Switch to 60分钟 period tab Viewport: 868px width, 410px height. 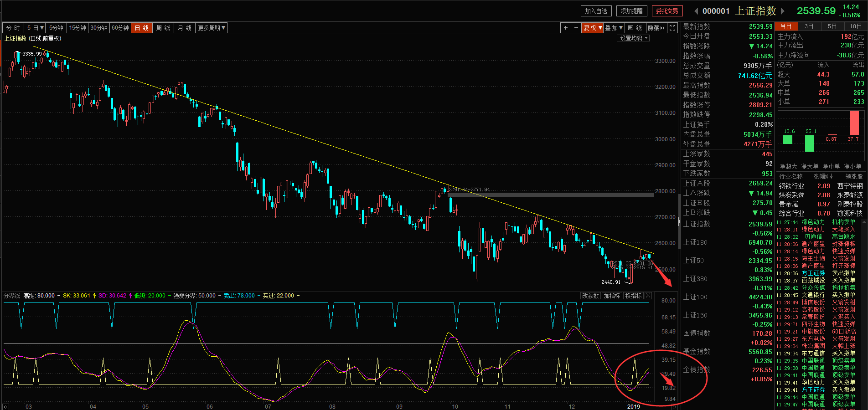pos(120,28)
